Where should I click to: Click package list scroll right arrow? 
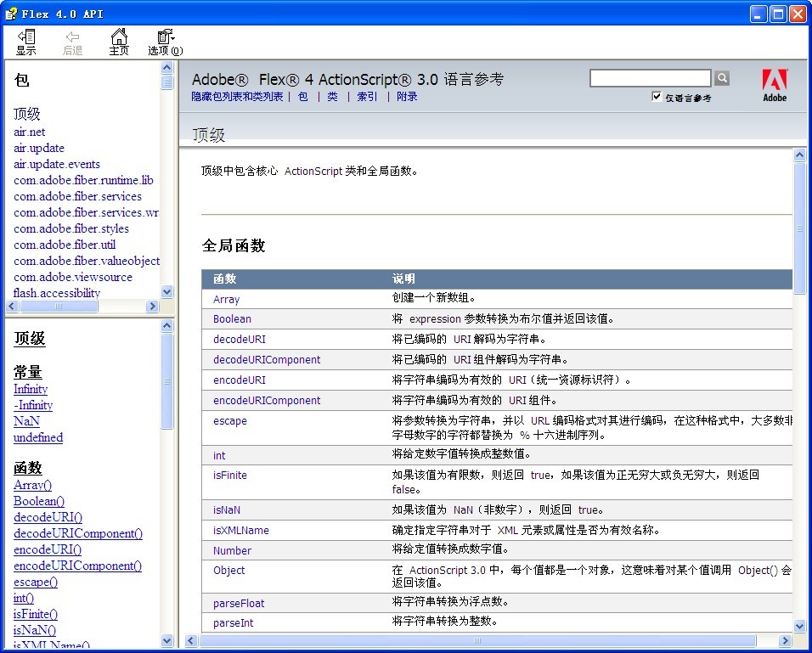click(152, 306)
